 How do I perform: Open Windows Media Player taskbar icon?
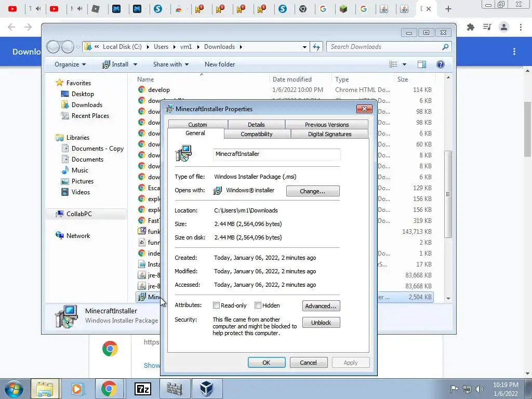click(x=77, y=389)
